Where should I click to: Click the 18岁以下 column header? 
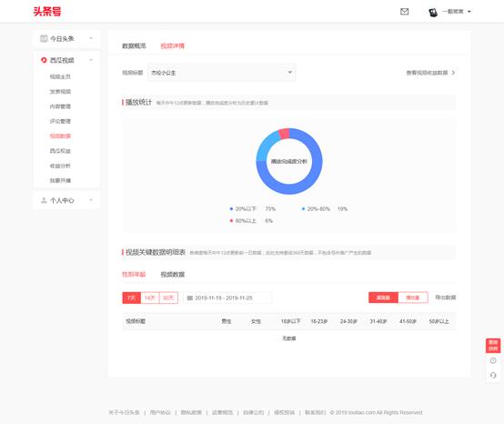click(x=290, y=321)
